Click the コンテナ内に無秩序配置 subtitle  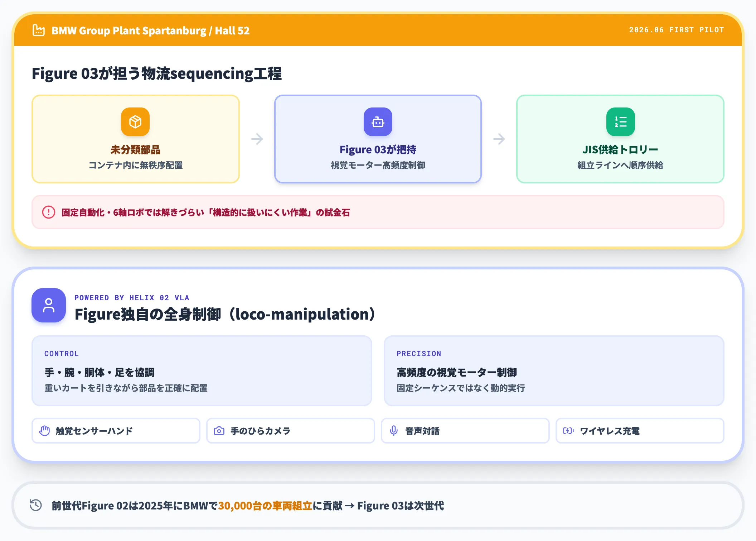136,165
